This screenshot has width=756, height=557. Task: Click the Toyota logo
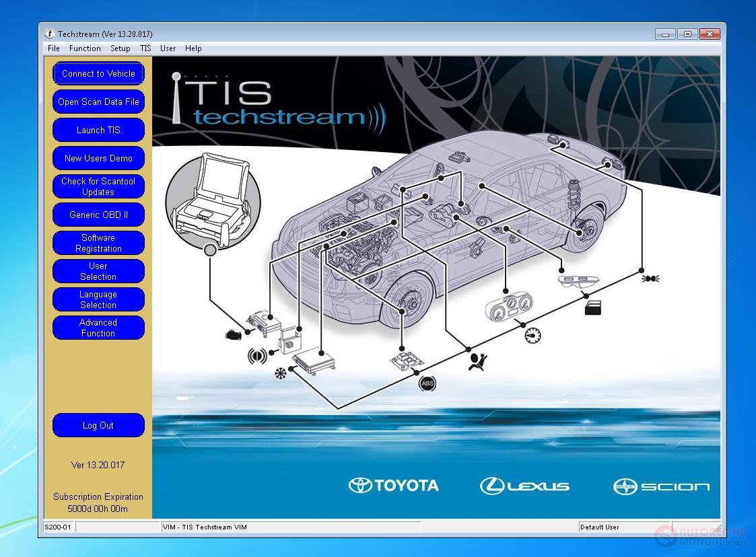(x=393, y=485)
